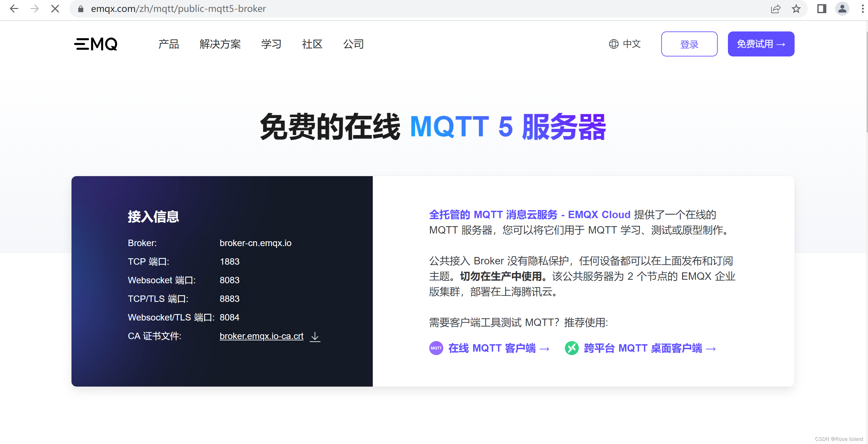The image size is (868, 444).
Task: Toggle the bookmark star
Action: point(796,9)
